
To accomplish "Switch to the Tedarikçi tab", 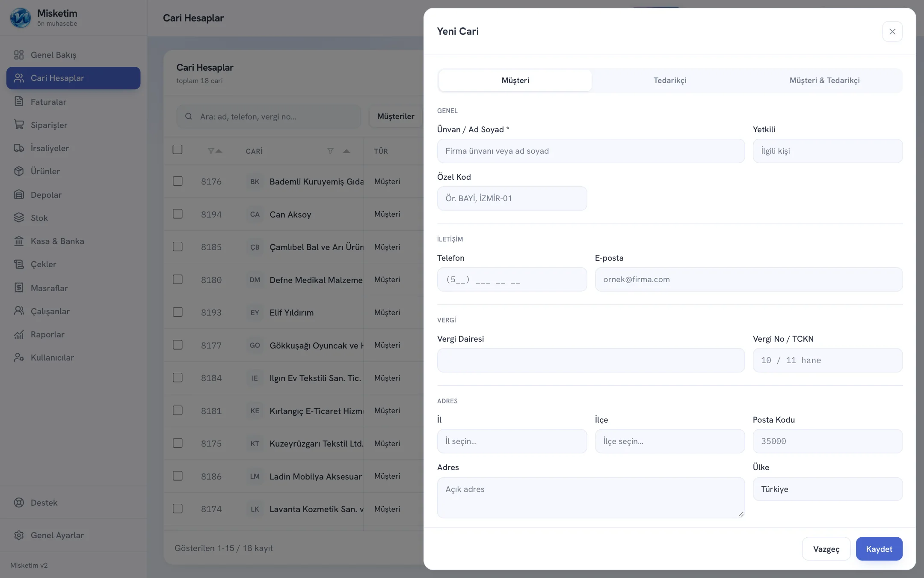I will (x=670, y=80).
